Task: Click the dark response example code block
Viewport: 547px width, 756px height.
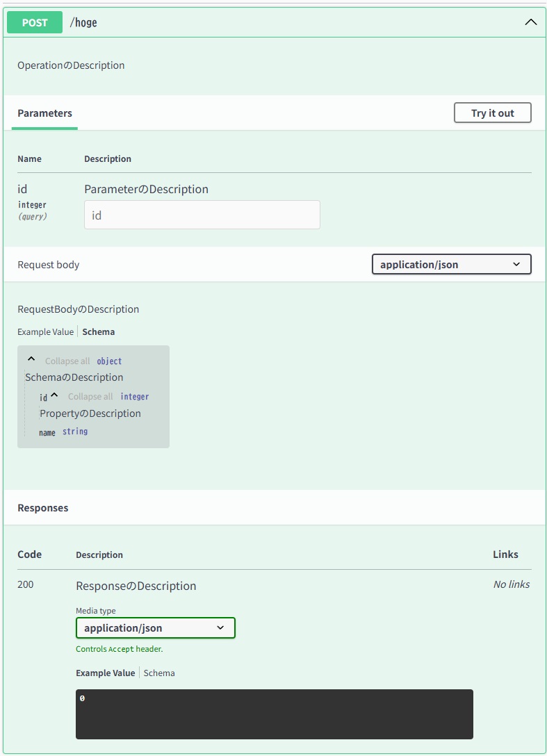Action: point(274,714)
